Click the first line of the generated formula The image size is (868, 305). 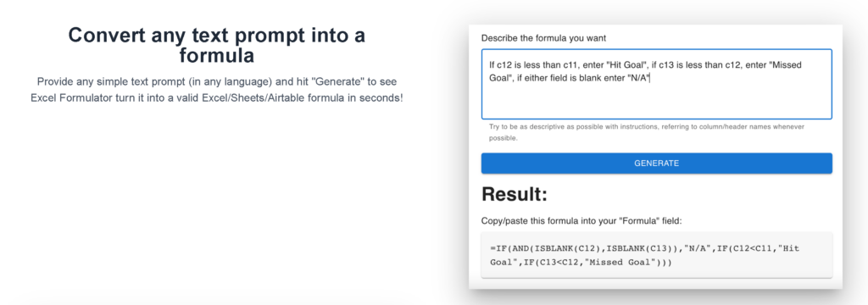[x=644, y=248]
